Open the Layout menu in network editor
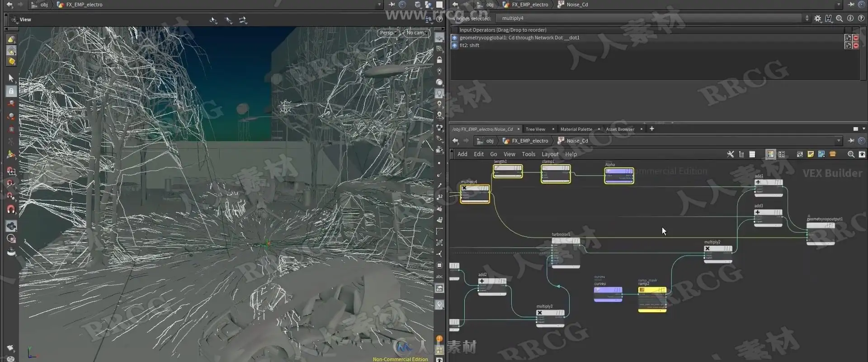 pyautogui.click(x=550, y=154)
